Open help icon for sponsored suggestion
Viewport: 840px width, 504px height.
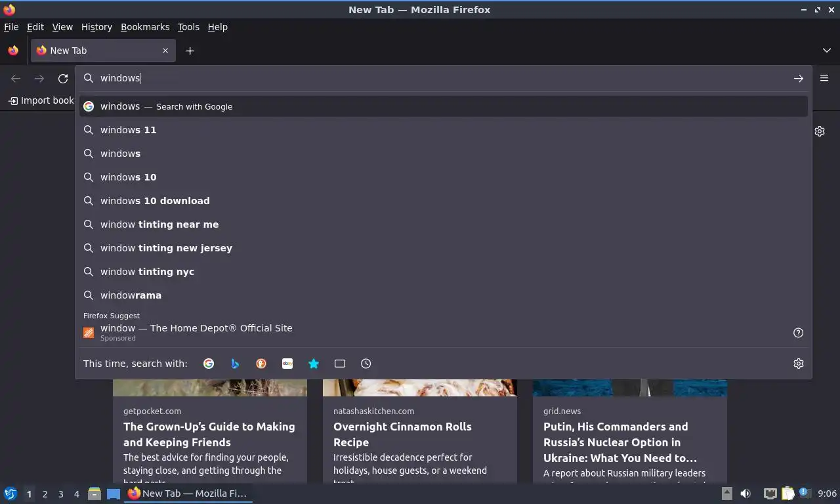(x=798, y=333)
